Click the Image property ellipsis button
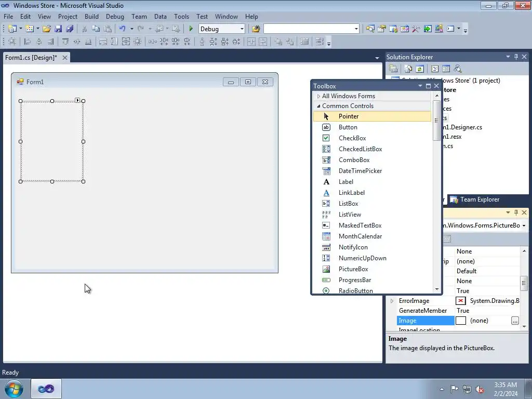The width and height of the screenshot is (532, 399). [515, 321]
